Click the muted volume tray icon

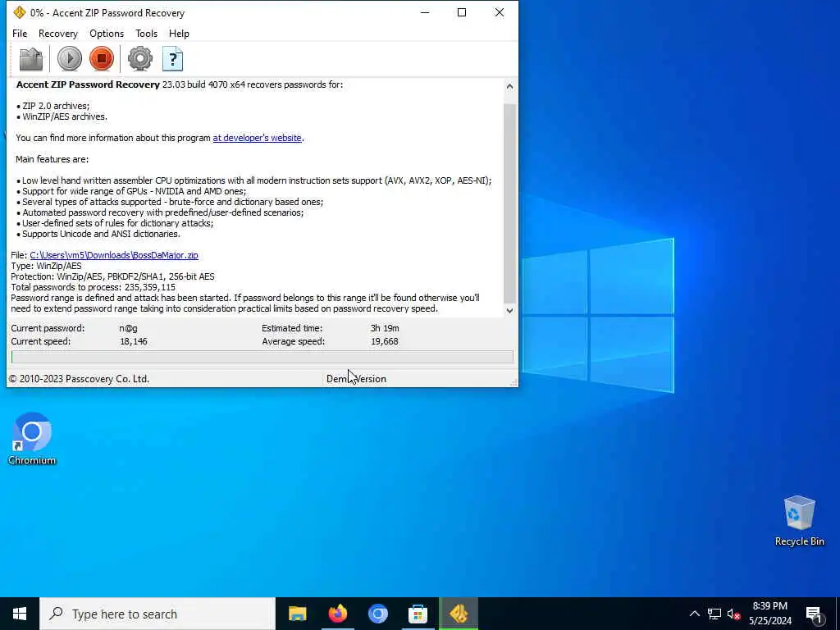[x=733, y=614]
